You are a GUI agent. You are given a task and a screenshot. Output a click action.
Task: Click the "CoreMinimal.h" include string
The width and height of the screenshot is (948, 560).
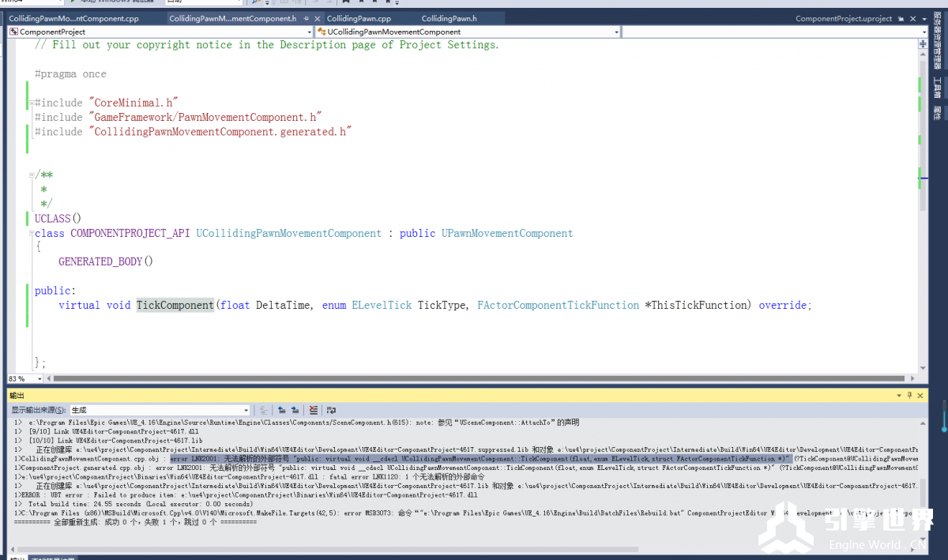pyautogui.click(x=134, y=103)
